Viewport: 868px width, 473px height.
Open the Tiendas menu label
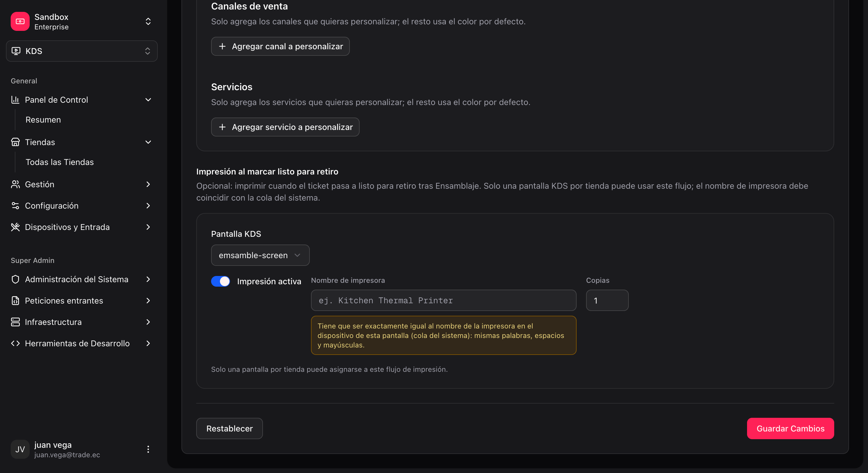pos(40,142)
